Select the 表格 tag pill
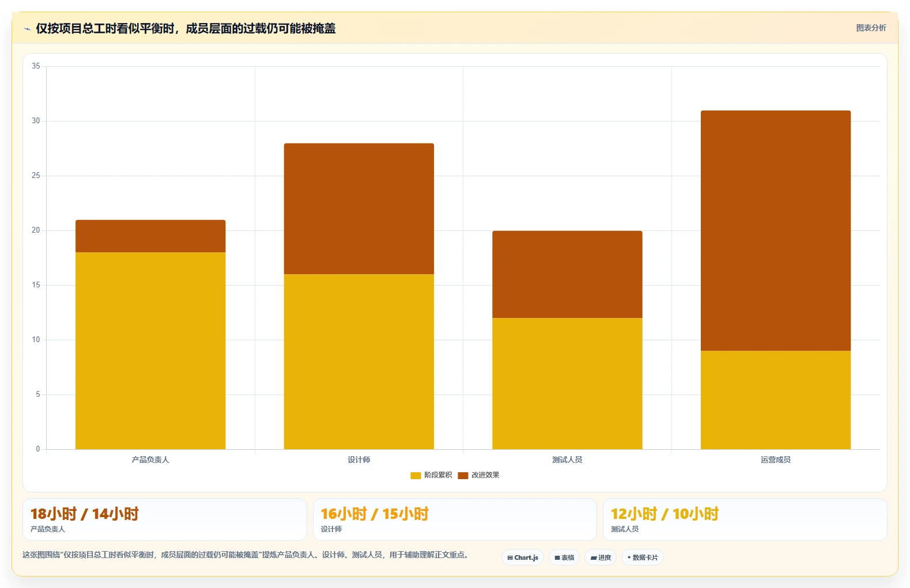 564,557
